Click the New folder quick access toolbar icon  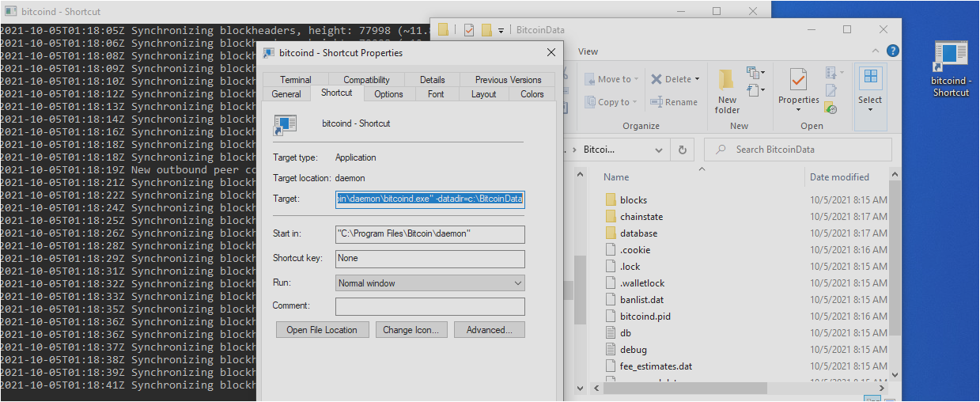(486, 30)
